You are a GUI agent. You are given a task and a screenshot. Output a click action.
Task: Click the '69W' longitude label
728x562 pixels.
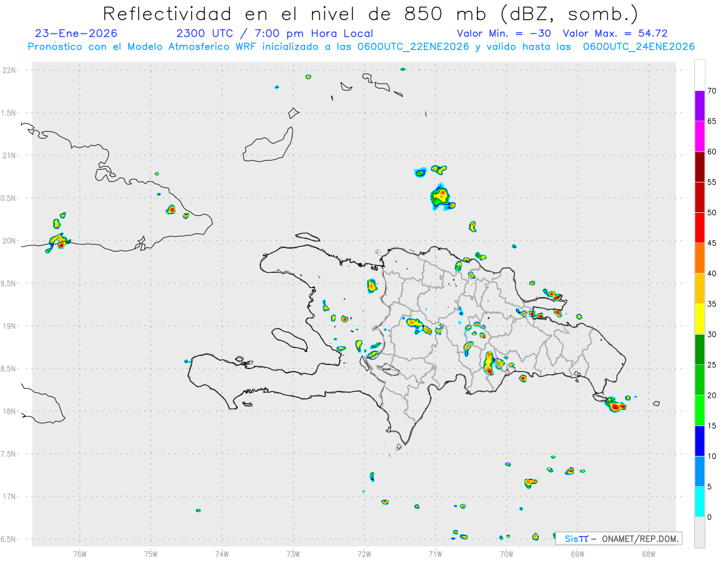coord(578,554)
